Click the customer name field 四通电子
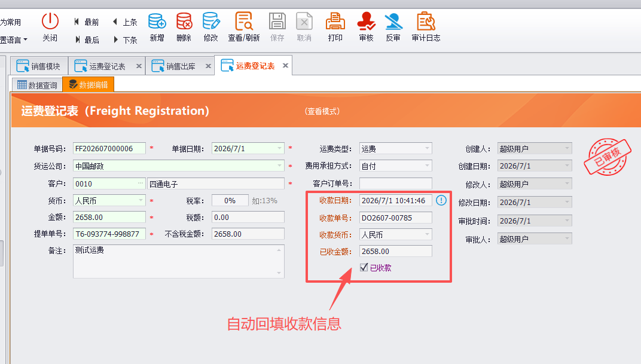641x364 pixels. click(x=215, y=183)
